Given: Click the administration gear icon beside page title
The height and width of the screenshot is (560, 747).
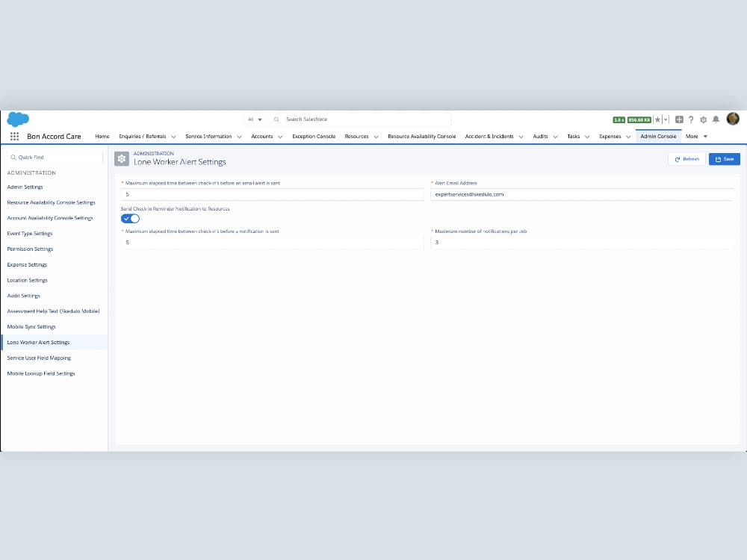Looking at the screenshot, I should (122, 158).
